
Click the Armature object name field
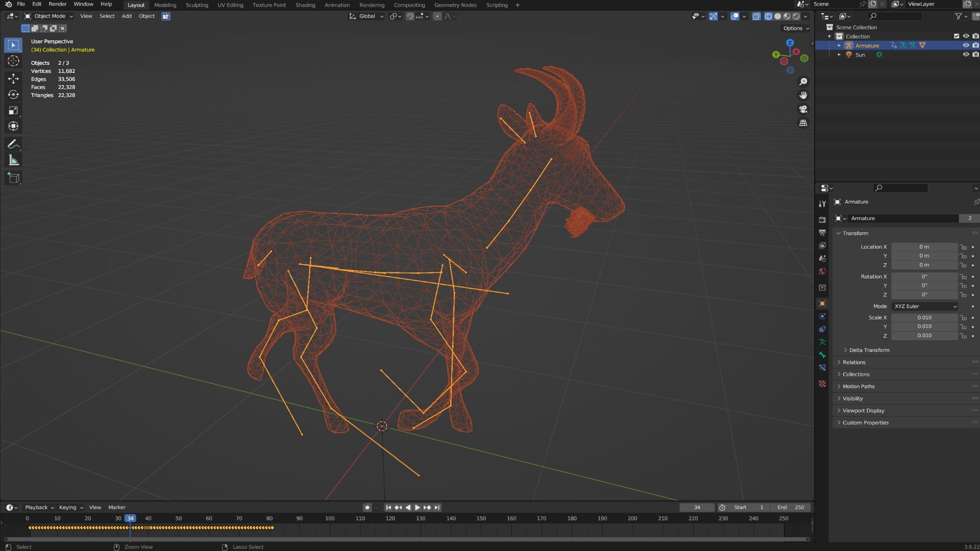tap(903, 218)
